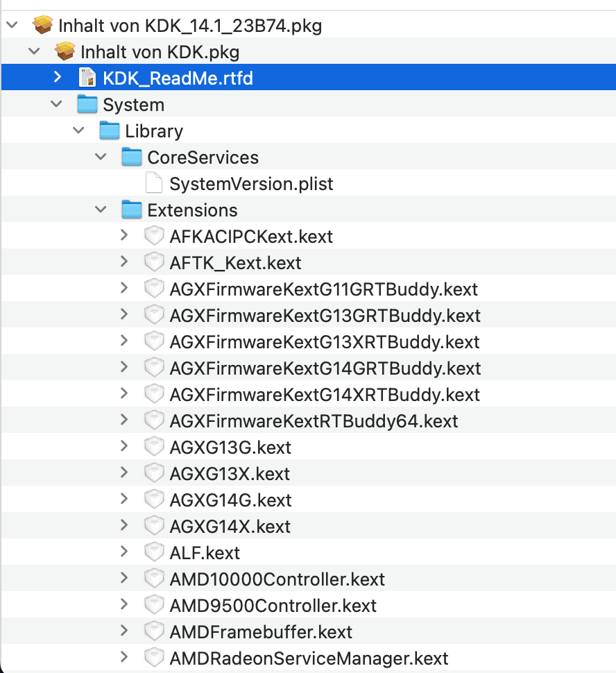Click the KDK_ReadMe.rtfd document icon
This screenshot has height=673, width=616.
coord(87,78)
